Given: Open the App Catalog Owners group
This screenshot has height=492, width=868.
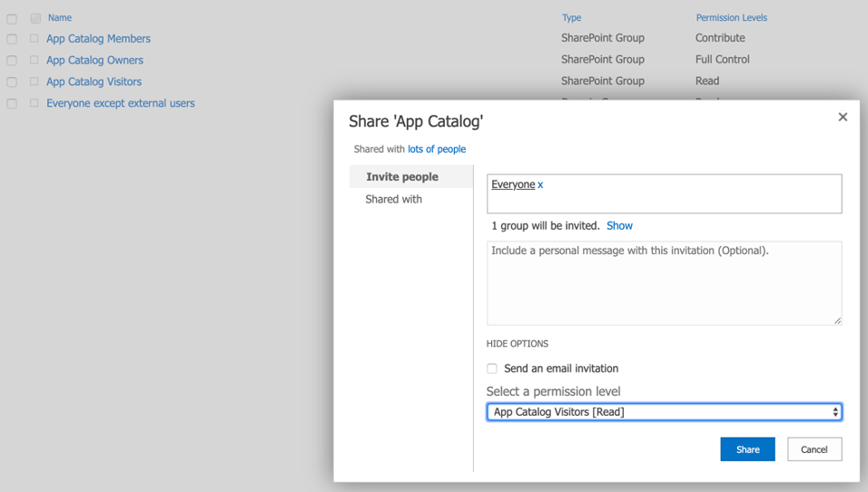Looking at the screenshot, I should click(x=94, y=60).
